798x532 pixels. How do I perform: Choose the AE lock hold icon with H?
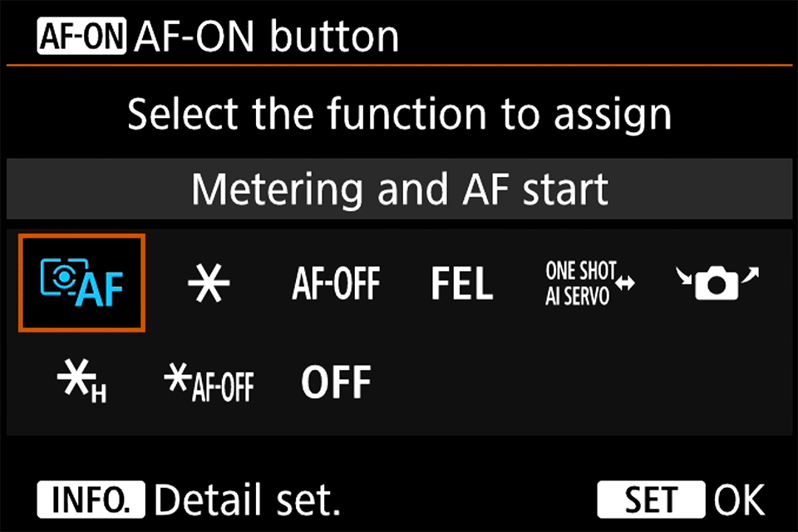(81, 382)
